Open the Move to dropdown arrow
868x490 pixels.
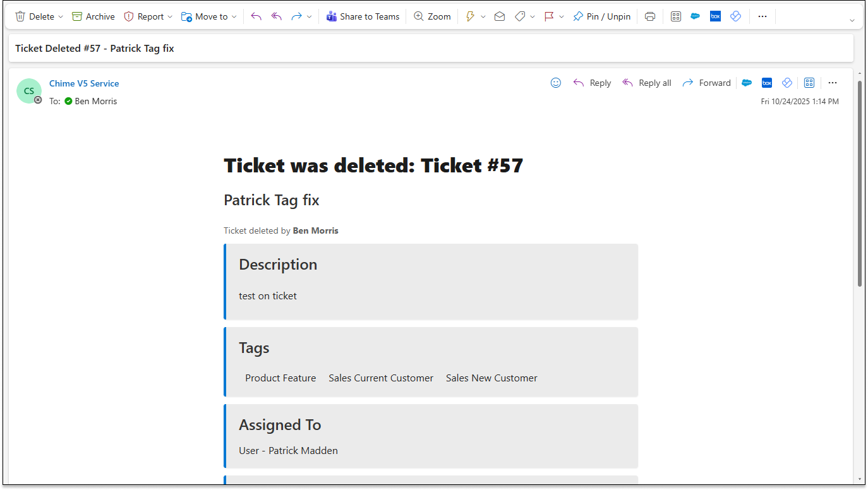(234, 17)
